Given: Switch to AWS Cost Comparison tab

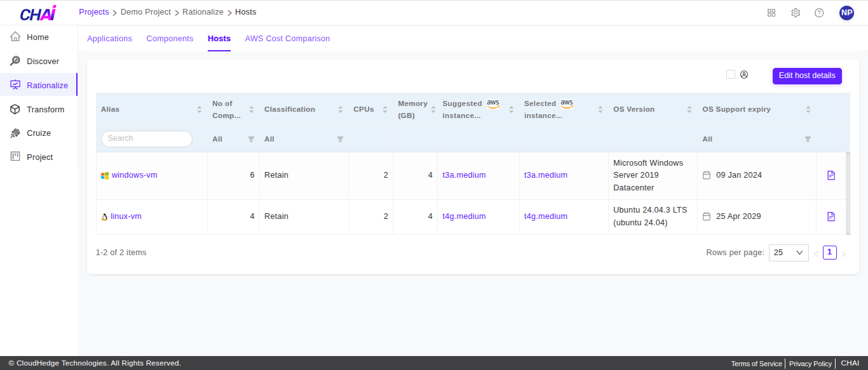Looking at the screenshot, I should coord(287,39).
